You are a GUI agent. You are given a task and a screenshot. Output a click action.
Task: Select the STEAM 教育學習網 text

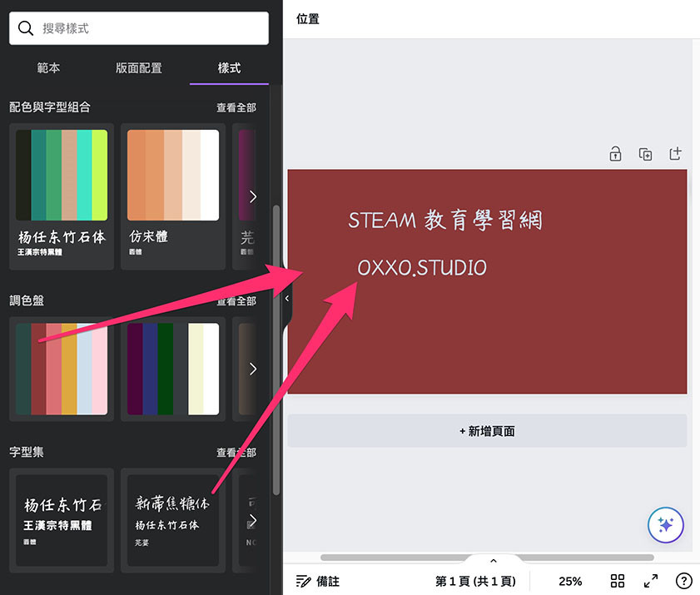tap(445, 220)
